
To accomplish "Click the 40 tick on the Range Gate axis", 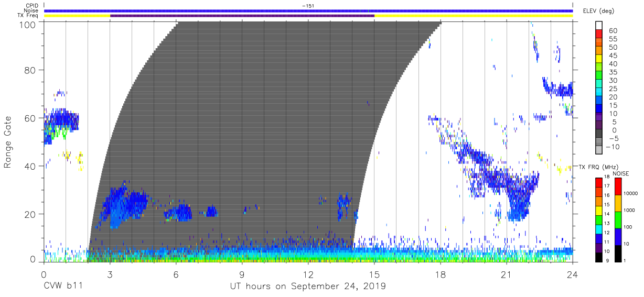I will click(x=30, y=166).
